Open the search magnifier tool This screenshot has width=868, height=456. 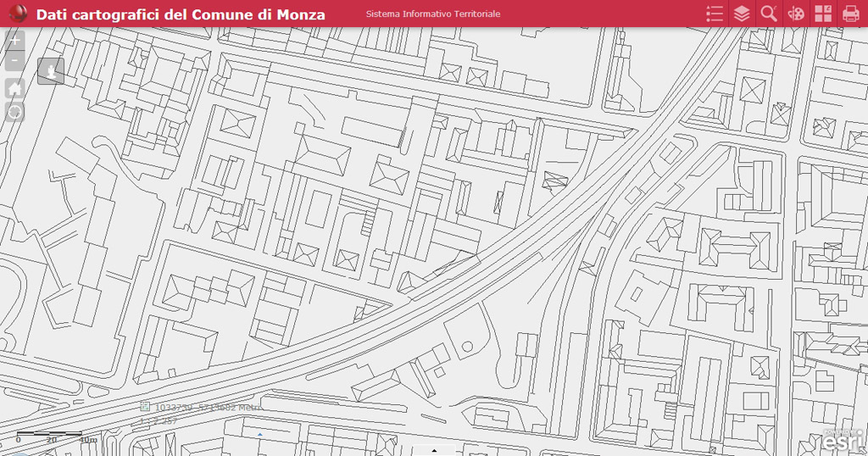[x=769, y=14]
